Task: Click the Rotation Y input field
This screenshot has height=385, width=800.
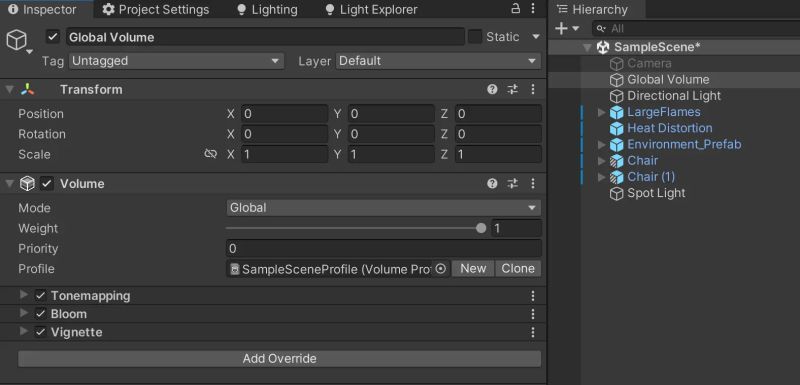Action: pos(391,134)
